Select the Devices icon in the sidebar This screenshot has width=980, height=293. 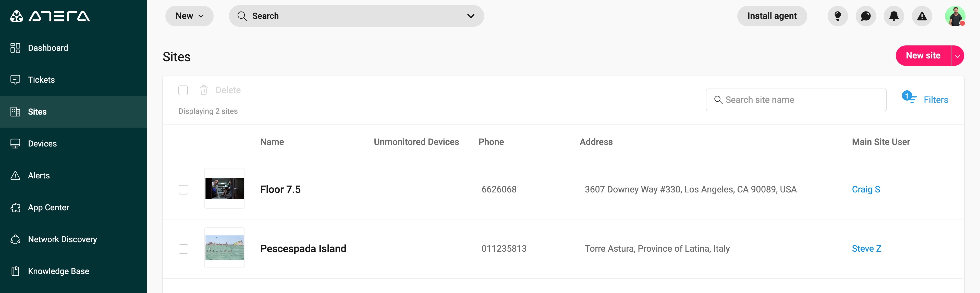click(15, 143)
